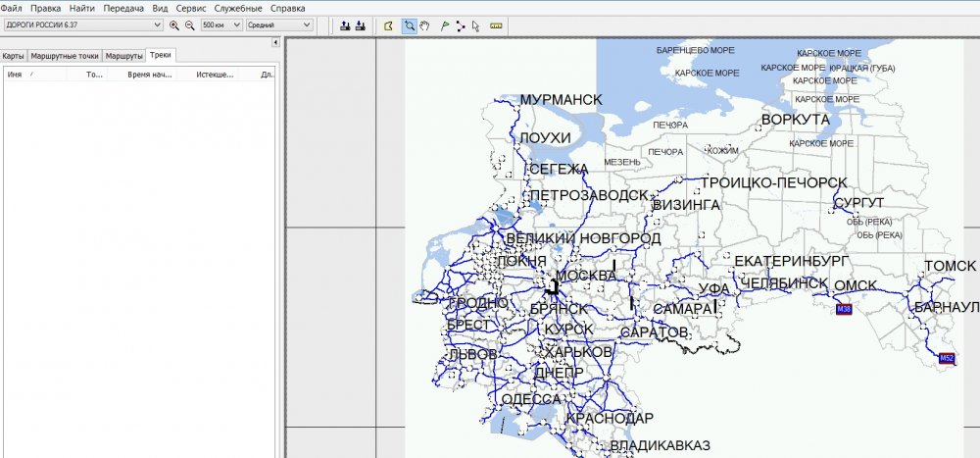Click the send to device icon
This screenshot has height=458, width=980.
pyautogui.click(x=346, y=25)
